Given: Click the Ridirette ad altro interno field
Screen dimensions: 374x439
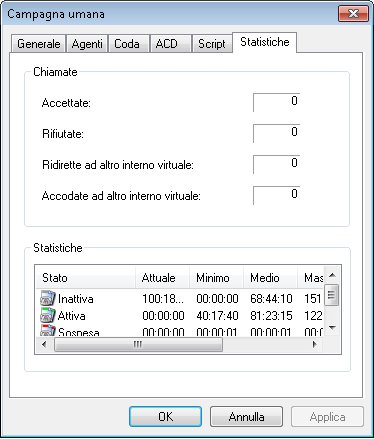Looking at the screenshot, I should [x=277, y=164].
